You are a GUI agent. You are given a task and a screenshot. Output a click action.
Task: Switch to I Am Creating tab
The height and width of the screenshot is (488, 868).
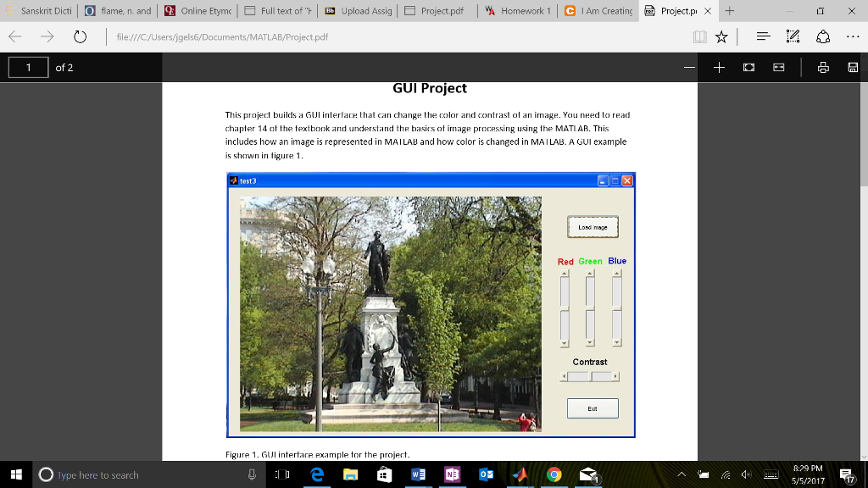(x=598, y=10)
